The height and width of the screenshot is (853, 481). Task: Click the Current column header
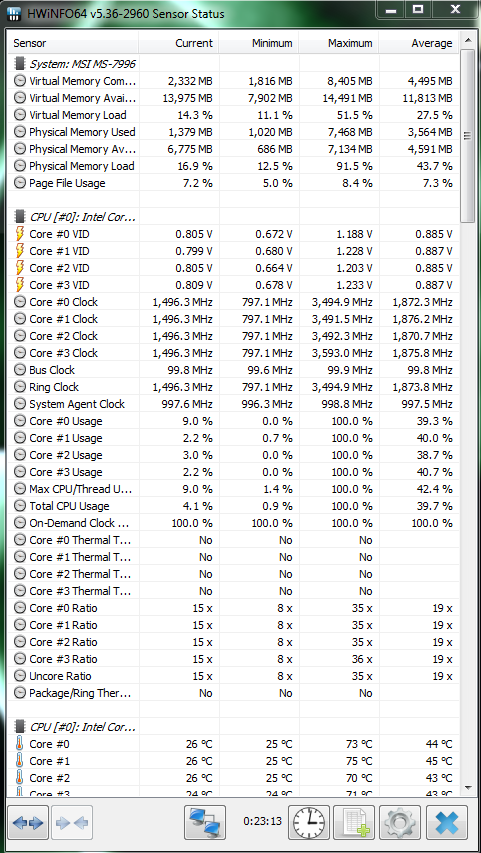pos(178,43)
